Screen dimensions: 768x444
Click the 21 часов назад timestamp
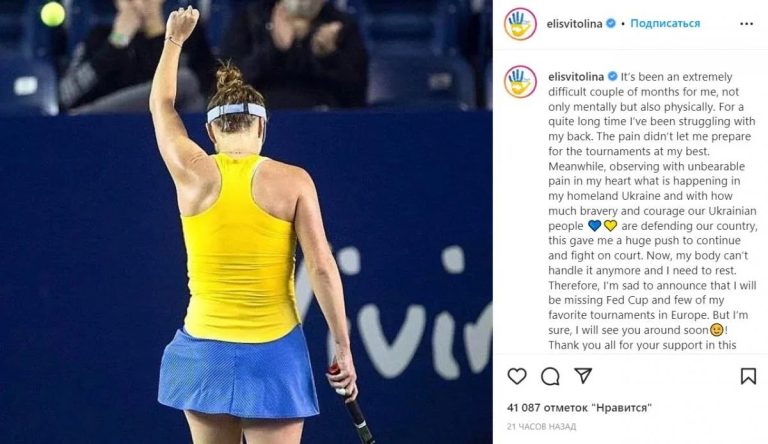(541, 427)
